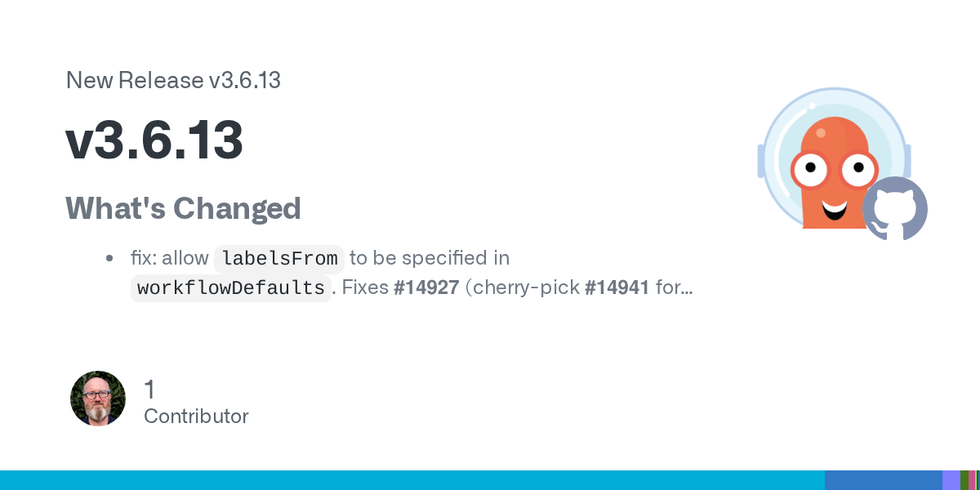Click the "fix: allow" changelog text
This screenshot has height=490, width=980.
click(169, 258)
